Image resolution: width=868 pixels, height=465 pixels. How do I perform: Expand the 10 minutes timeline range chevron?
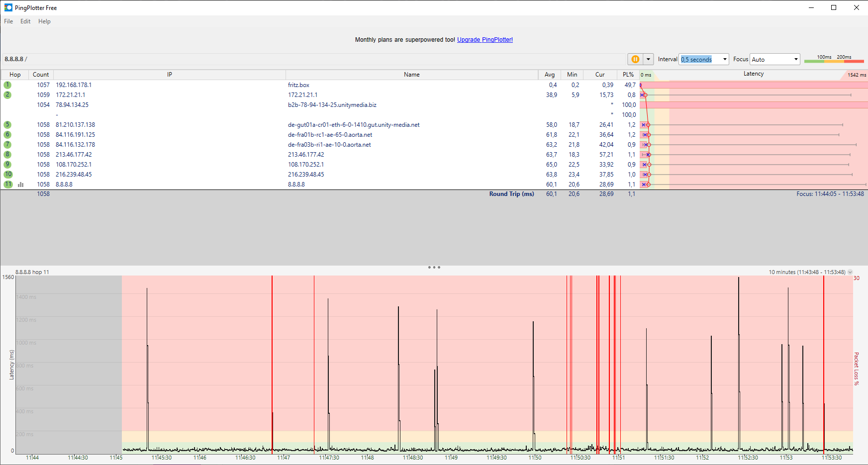850,272
